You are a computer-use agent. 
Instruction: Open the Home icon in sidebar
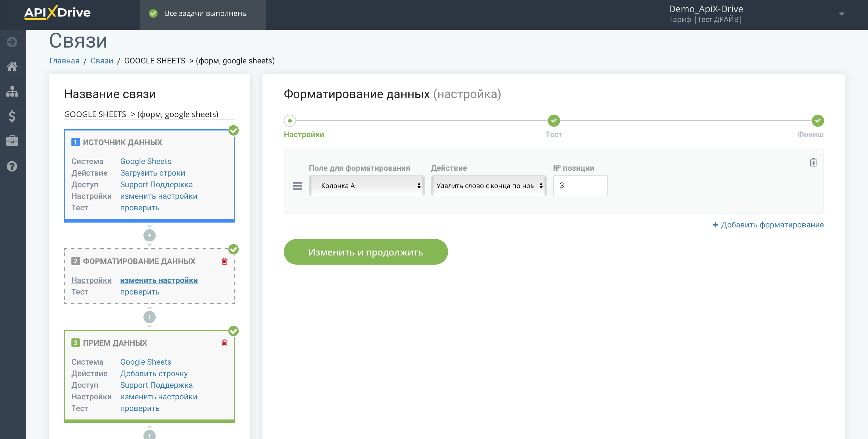pos(12,66)
